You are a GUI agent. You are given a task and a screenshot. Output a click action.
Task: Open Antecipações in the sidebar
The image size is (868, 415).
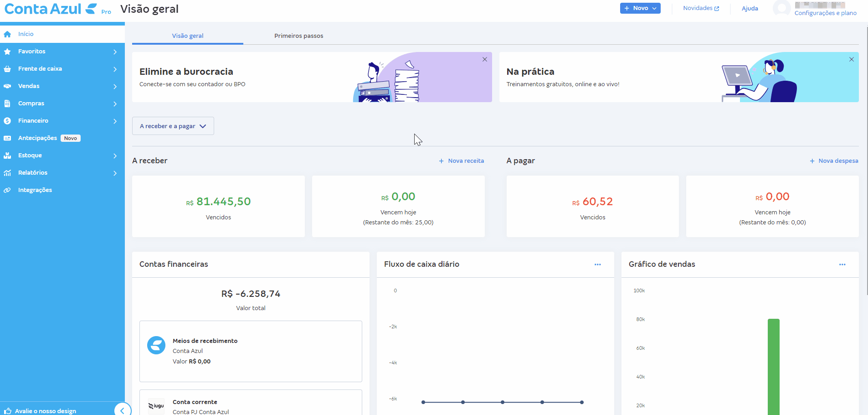37,138
